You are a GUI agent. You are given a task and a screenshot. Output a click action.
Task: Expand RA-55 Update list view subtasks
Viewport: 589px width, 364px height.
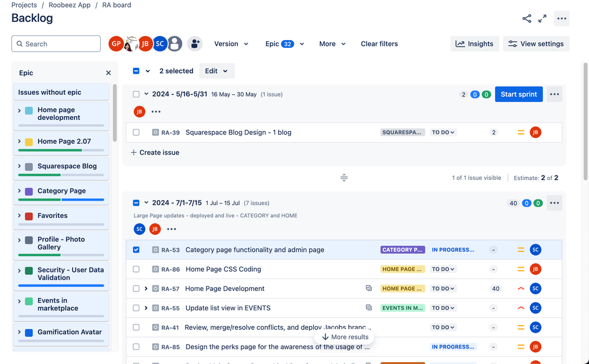point(146,308)
